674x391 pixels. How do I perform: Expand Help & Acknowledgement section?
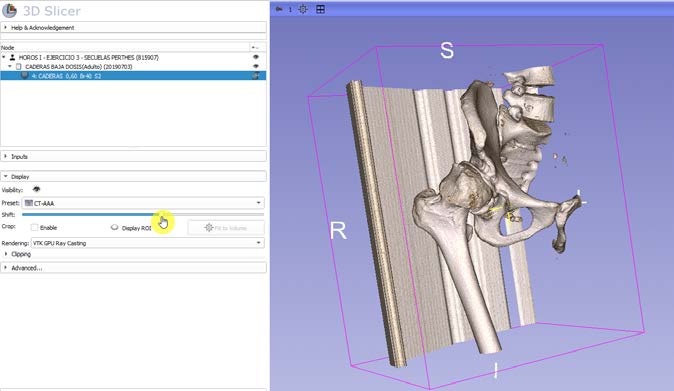tap(133, 27)
